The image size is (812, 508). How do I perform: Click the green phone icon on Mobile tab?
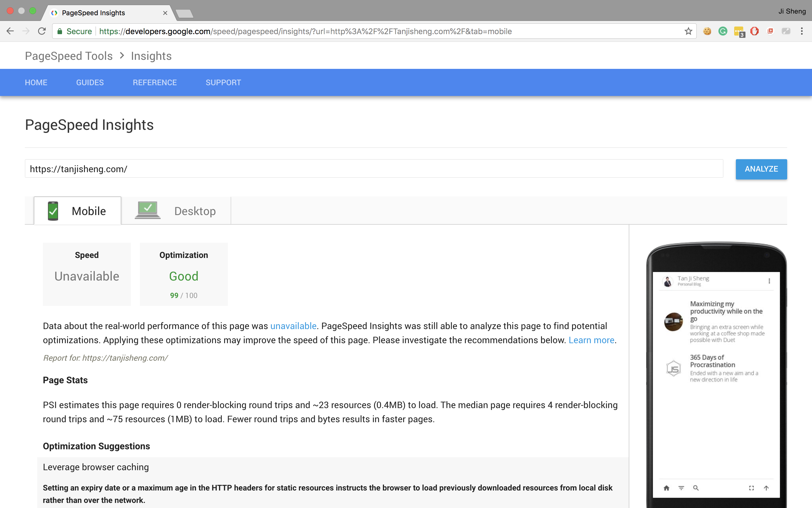[x=53, y=211]
